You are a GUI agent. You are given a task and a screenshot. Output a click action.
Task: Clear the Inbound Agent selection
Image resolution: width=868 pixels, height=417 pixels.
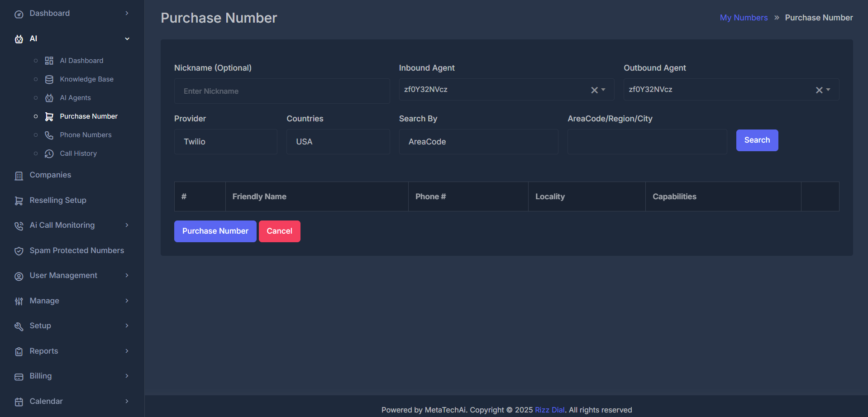click(x=594, y=90)
